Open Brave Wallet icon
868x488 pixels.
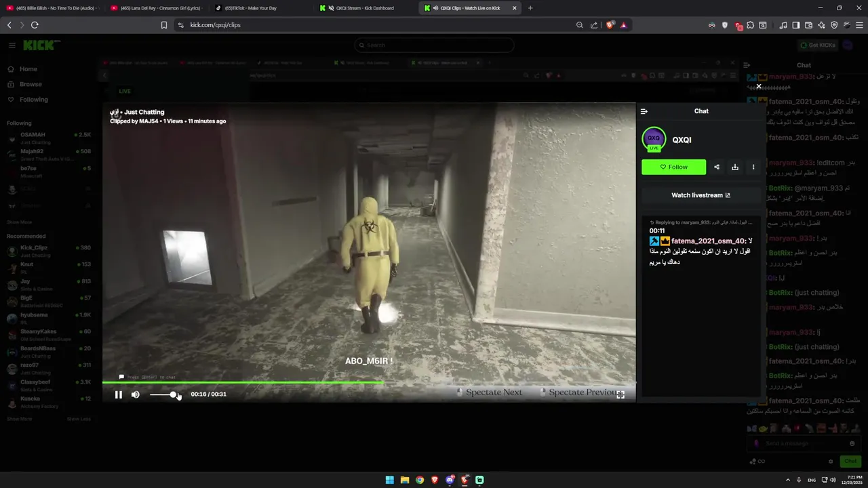click(x=808, y=25)
